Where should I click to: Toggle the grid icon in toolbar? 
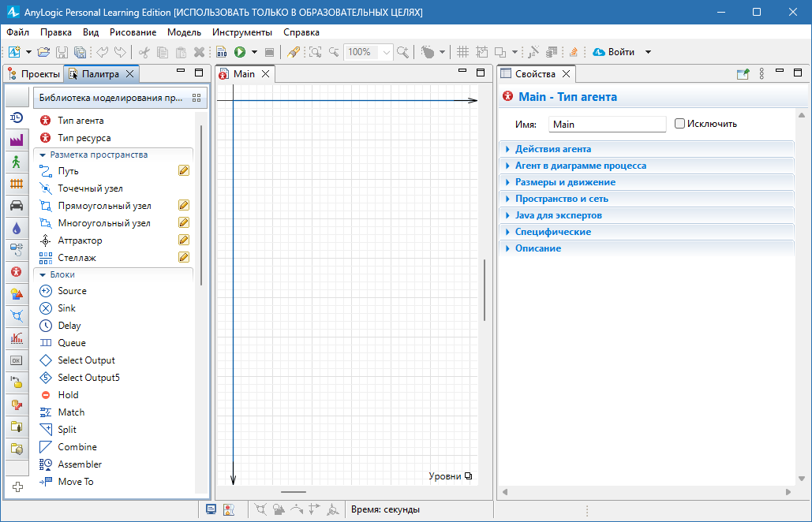pyautogui.click(x=462, y=52)
